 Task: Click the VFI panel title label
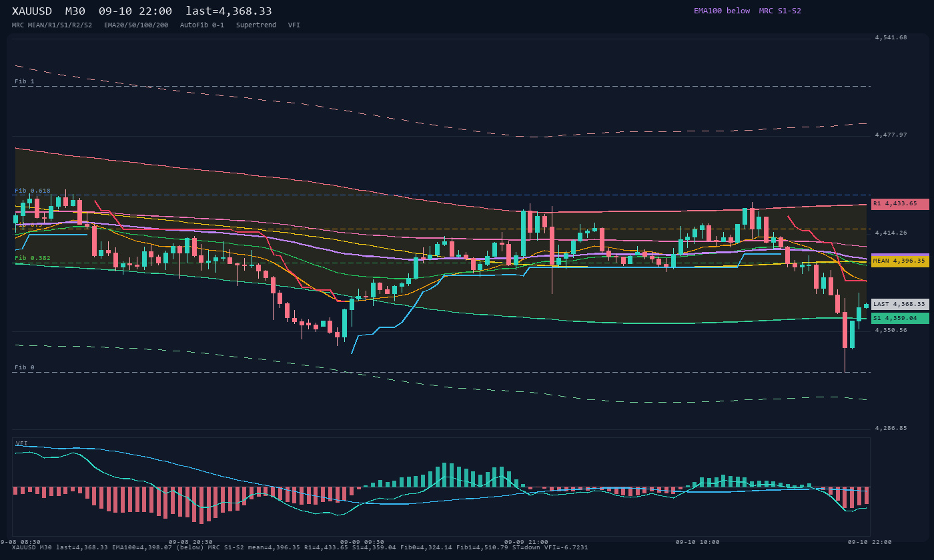click(x=22, y=443)
